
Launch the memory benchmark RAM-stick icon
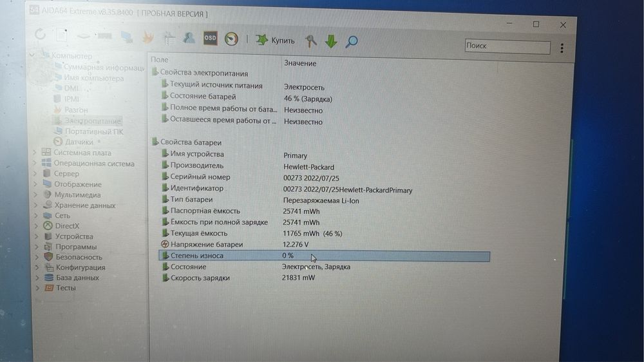coord(105,36)
